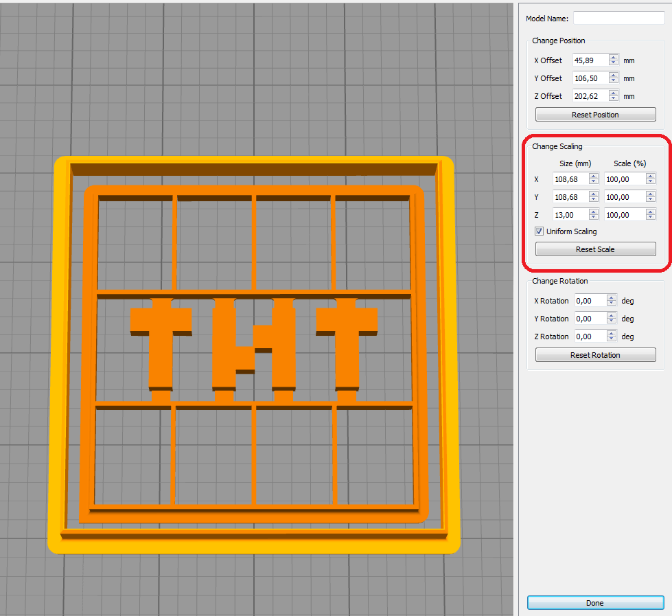Click the Z Size (mm) field

pyautogui.click(x=571, y=215)
